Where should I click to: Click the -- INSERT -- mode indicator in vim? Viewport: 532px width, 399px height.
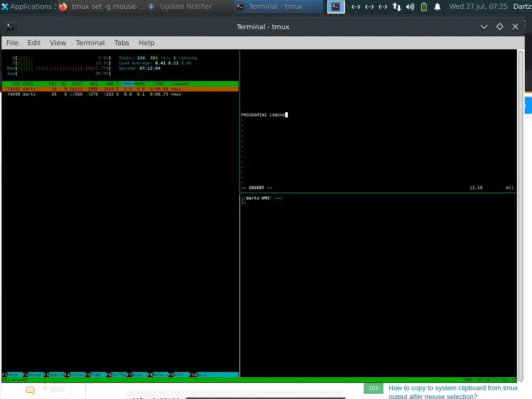tap(257, 188)
